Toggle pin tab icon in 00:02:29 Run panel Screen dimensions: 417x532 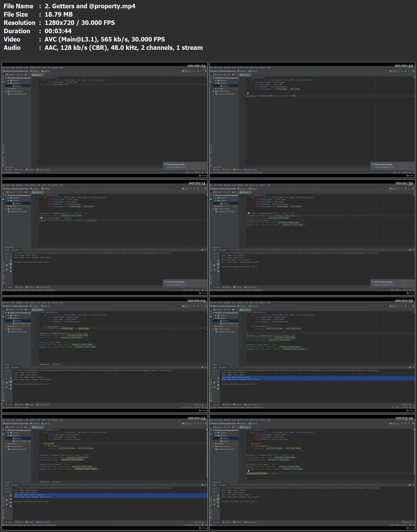click(x=214, y=387)
